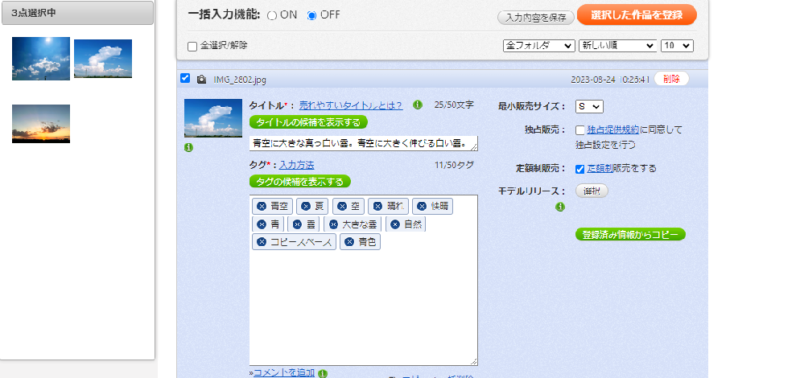Viewport: 800px width, 378px height.
Task: Open the 独占提供規約 link
Action: (x=613, y=130)
